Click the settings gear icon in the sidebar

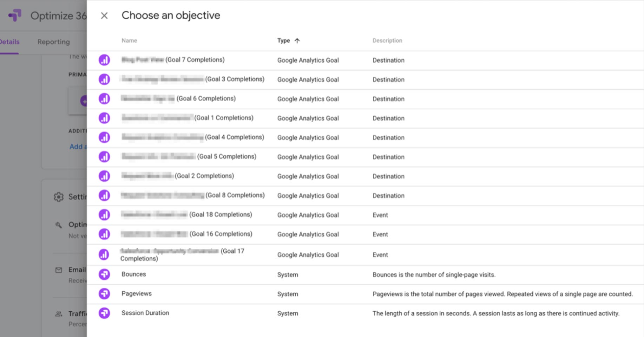pos(59,197)
